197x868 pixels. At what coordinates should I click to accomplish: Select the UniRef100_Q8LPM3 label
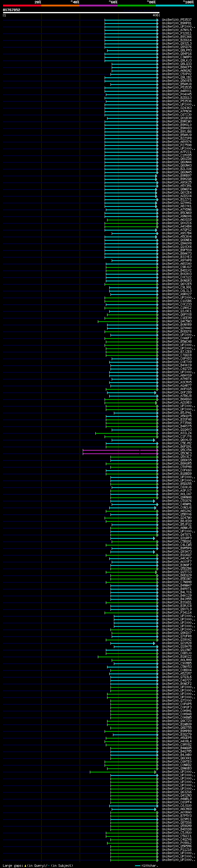point(177,50)
